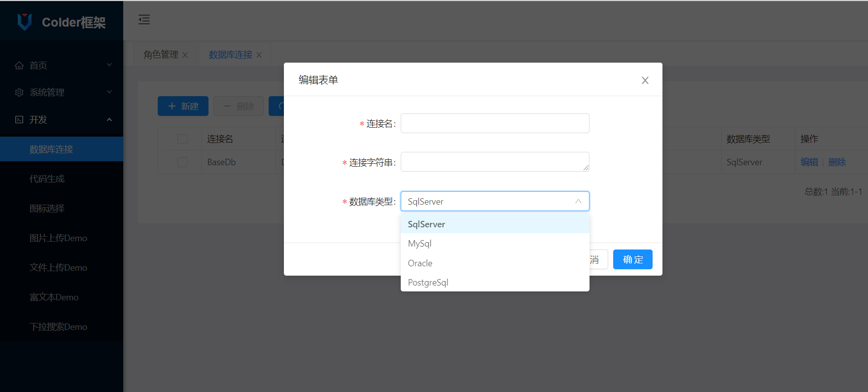The height and width of the screenshot is (392, 868).
Task: Check the BaseDb row checkbox
Action: (x=182, y=162)
